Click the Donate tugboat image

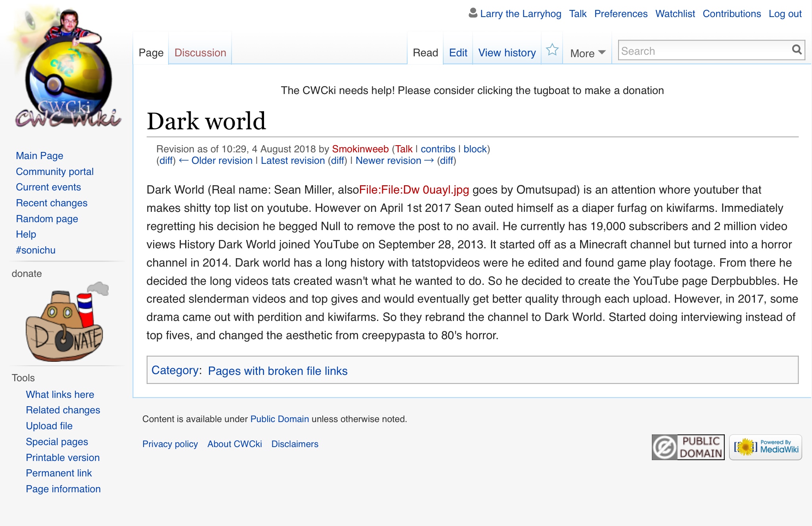(x=67, y=322)
